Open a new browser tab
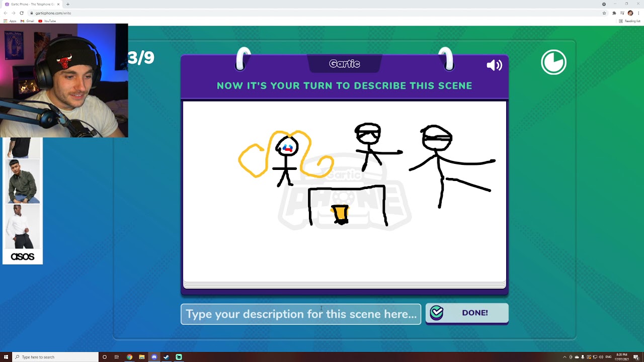The width and height of the screenshot is (644, 362). pyautogui.click(x=68, y=4)
